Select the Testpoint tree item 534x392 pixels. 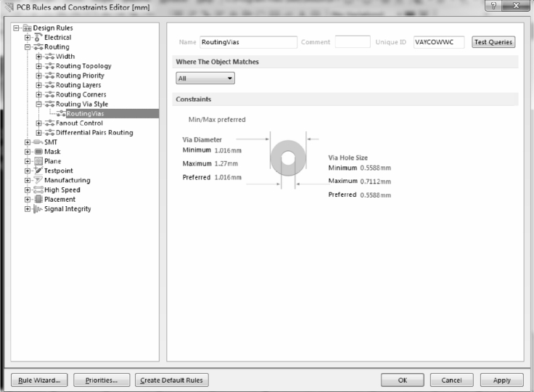pos(59,171)
